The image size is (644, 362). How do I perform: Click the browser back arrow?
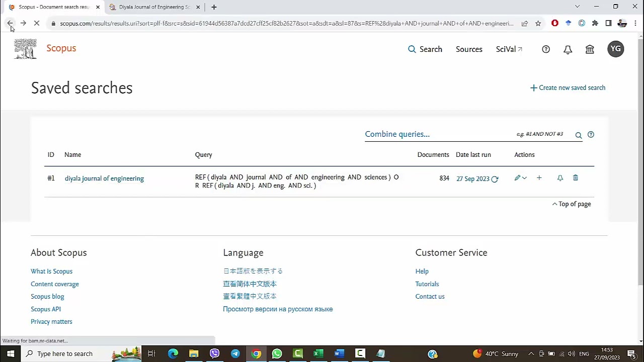[x=10, y=23]
